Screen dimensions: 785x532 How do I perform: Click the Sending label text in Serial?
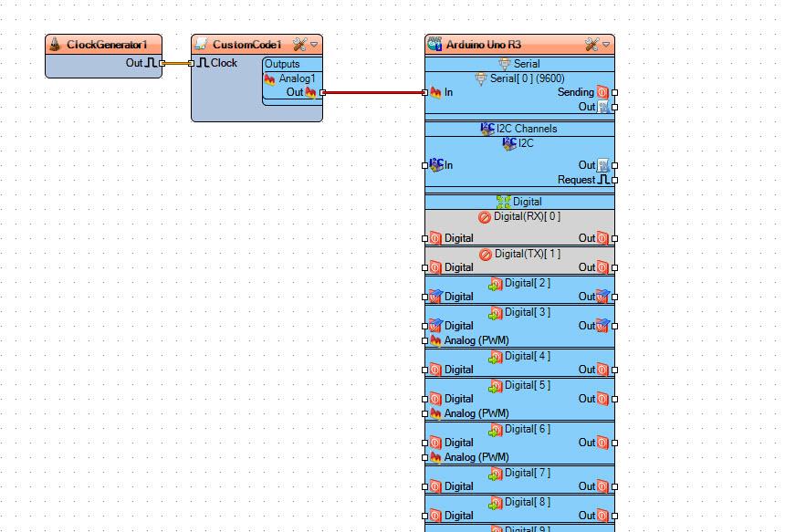pos(576,92)
